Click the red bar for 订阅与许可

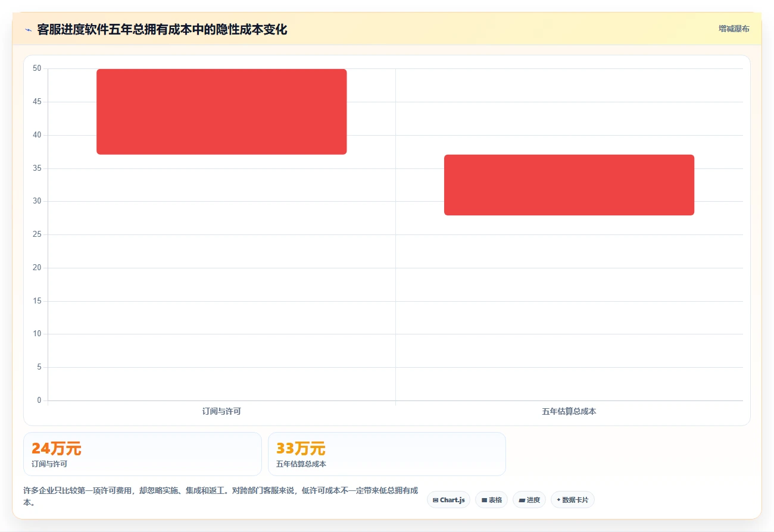tap(221, 112)
